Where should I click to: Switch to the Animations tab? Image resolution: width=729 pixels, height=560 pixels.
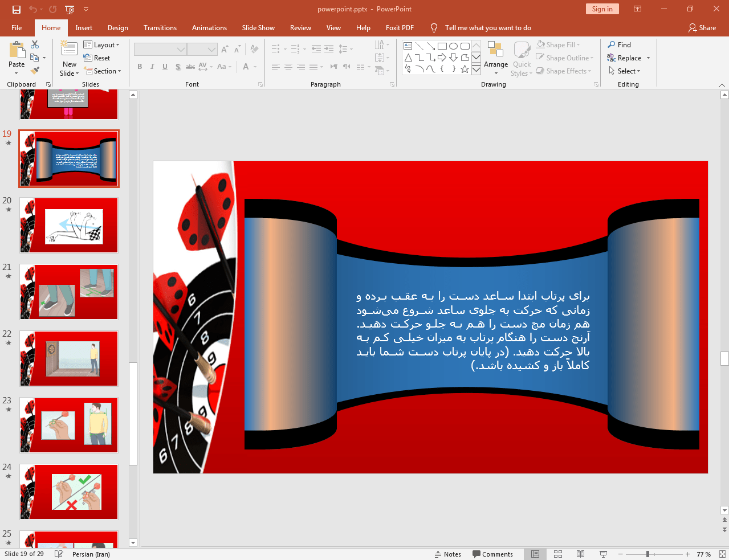[x=209, y=27]
